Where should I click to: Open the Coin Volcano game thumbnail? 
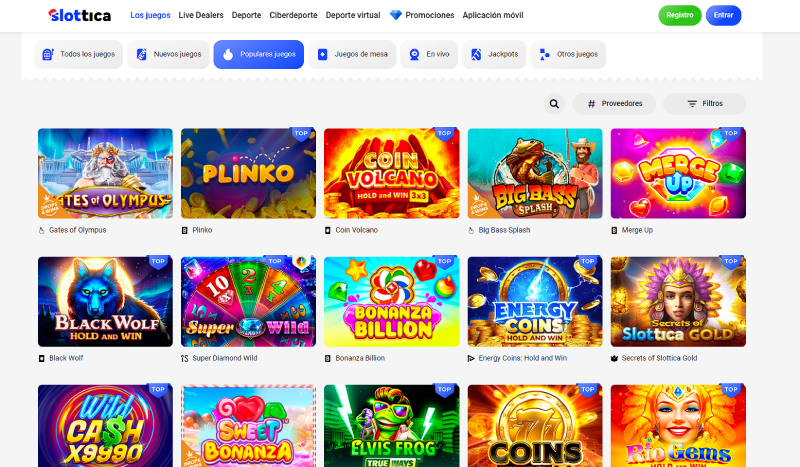coord(391,173)
